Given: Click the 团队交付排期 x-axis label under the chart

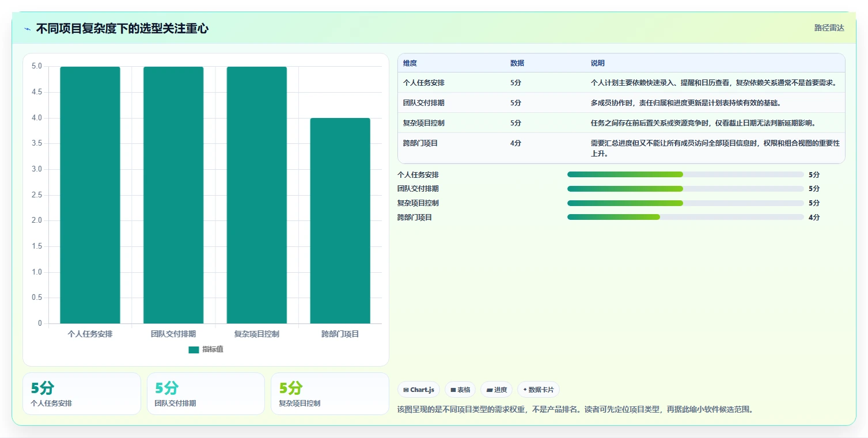Looking at the screenshot, I should pyautogui.click(x=173, y=334).
